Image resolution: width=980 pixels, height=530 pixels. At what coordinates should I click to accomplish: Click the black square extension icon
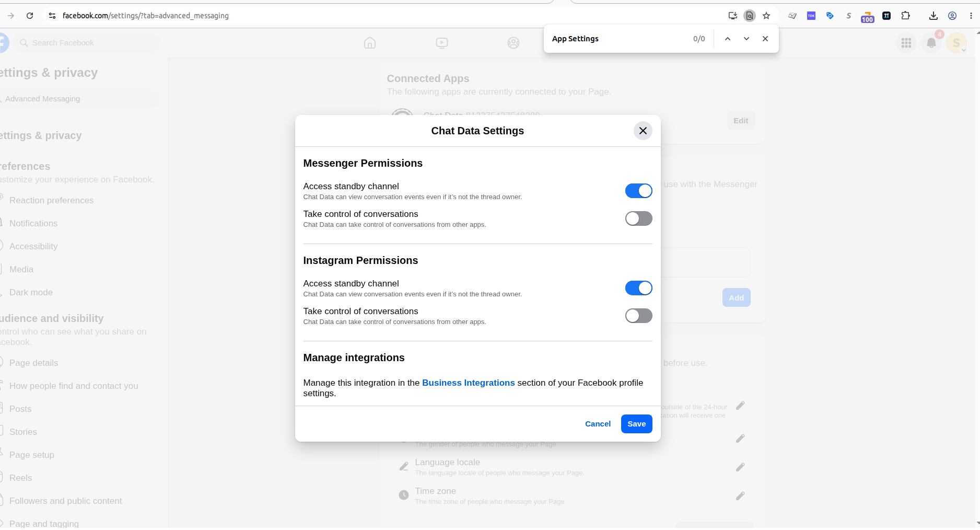click(x=886, y=16)
